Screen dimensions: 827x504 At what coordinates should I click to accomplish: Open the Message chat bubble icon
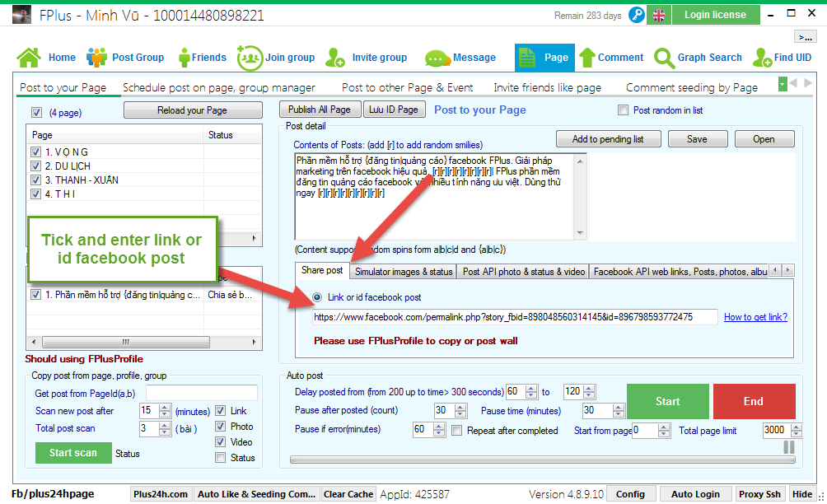click(x=437, y=58)
